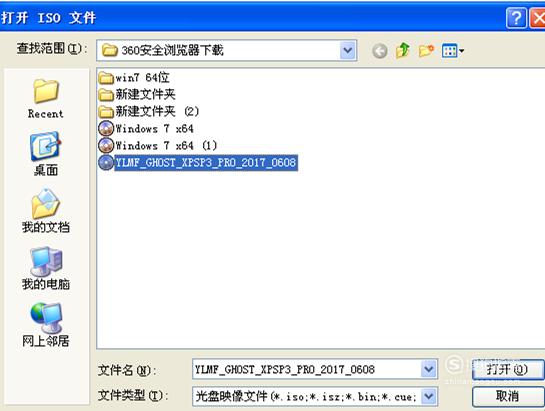Open the Recent places shortcut
The width and height of the screenshot is (545, 411).
(x=46, y=99)
